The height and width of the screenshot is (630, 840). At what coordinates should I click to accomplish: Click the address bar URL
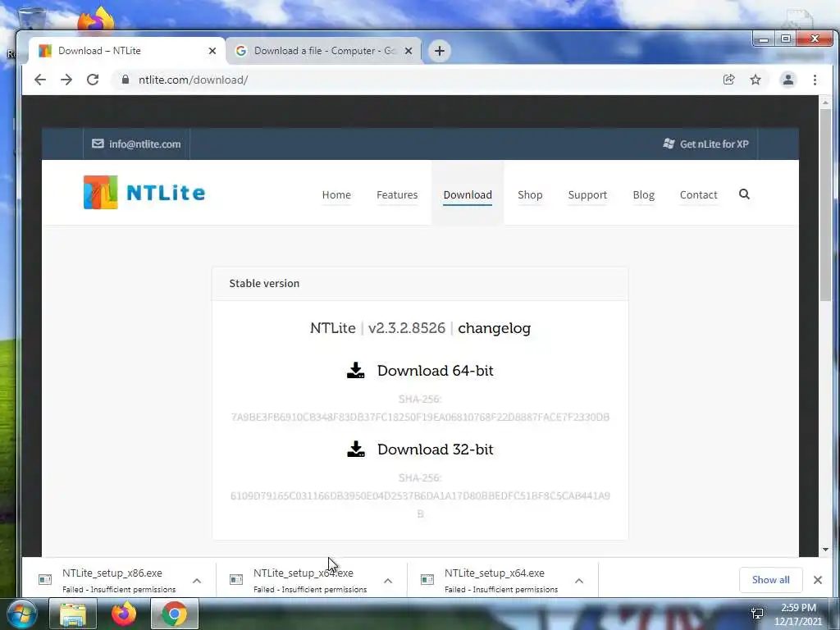193,80
